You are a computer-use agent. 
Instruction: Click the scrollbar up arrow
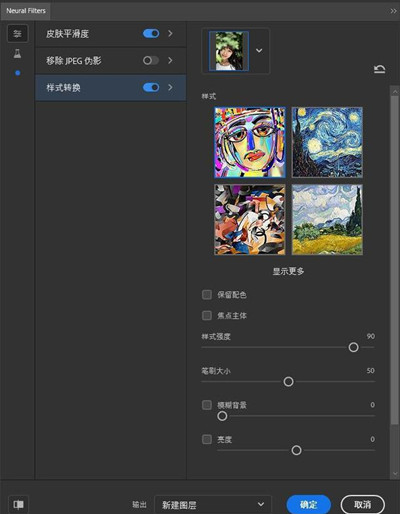(x=395, y=91)
